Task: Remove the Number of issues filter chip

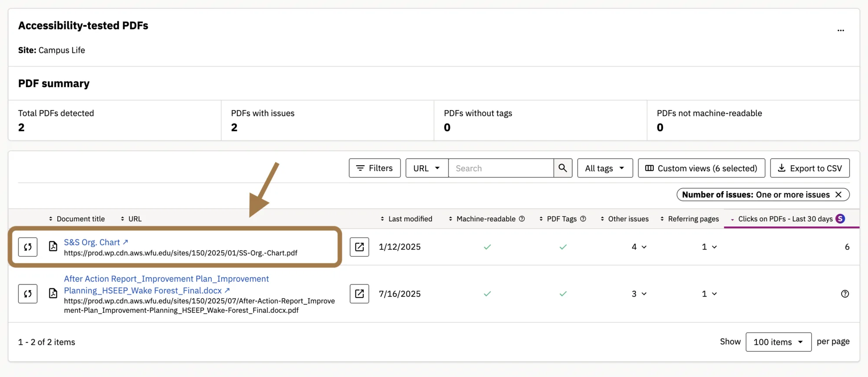Action: coord(838,195)
